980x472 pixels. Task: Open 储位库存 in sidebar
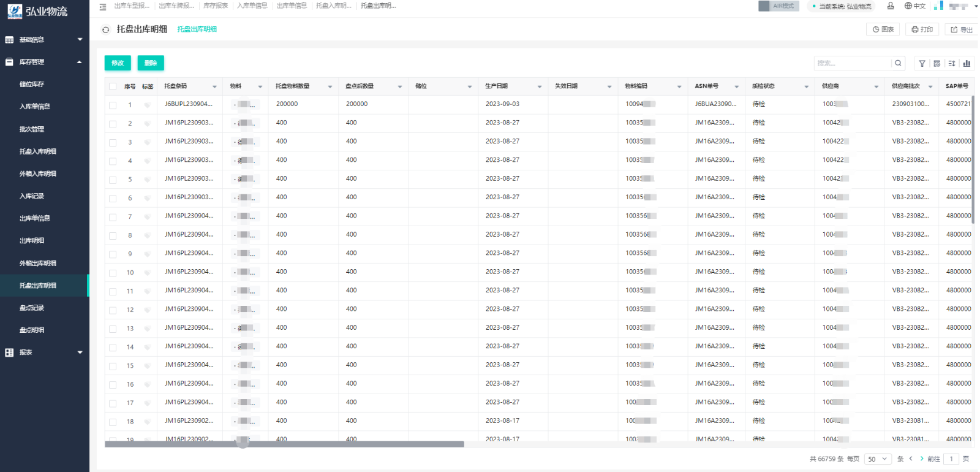pyautogui.click(x=32, y=85)
